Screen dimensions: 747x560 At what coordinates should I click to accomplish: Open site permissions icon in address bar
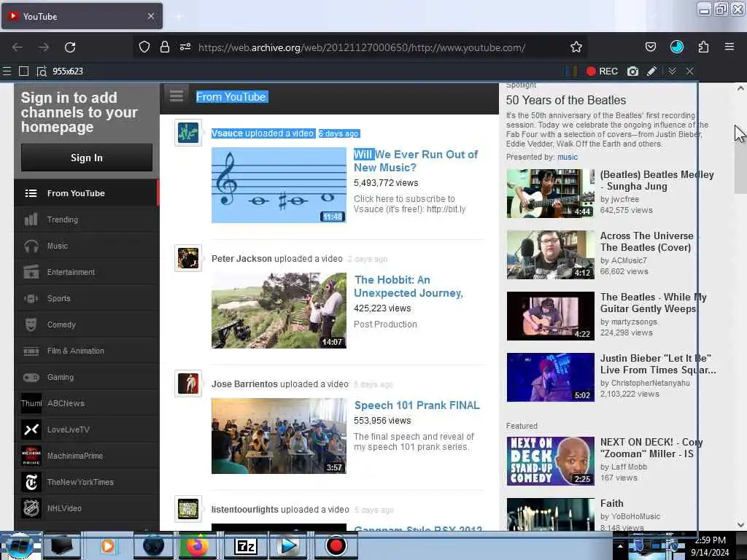(185, 47)
